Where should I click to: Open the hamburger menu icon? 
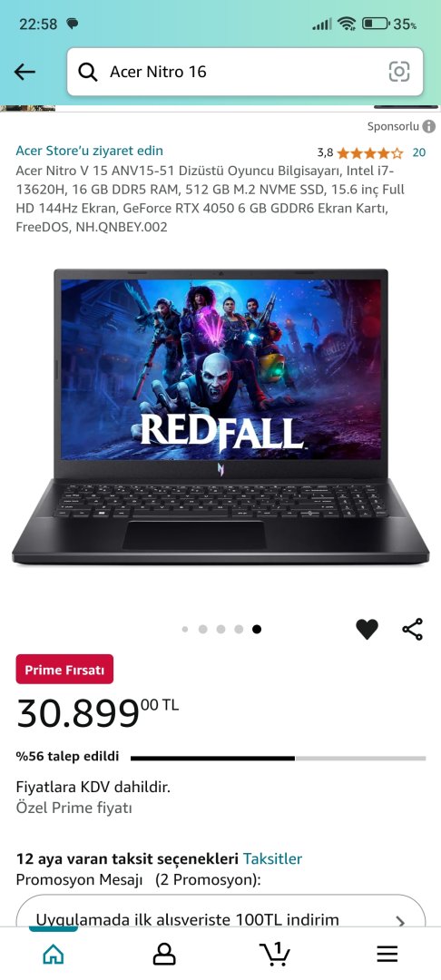click(x=387, y=954)
